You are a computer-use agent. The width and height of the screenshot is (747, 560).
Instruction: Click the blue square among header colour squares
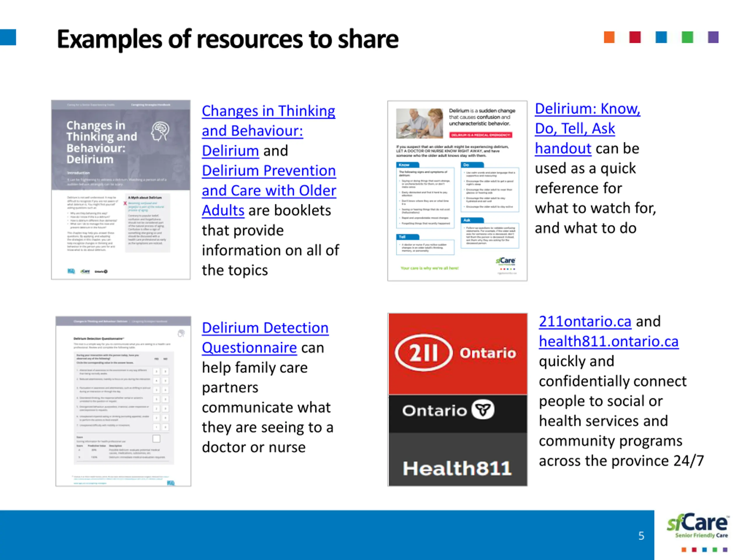tap(661, 37)
